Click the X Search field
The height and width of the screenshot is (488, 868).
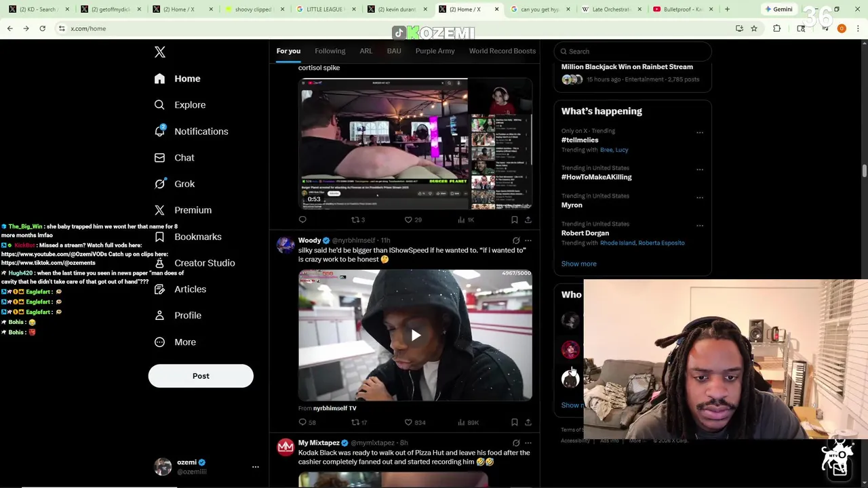point(633,52)
